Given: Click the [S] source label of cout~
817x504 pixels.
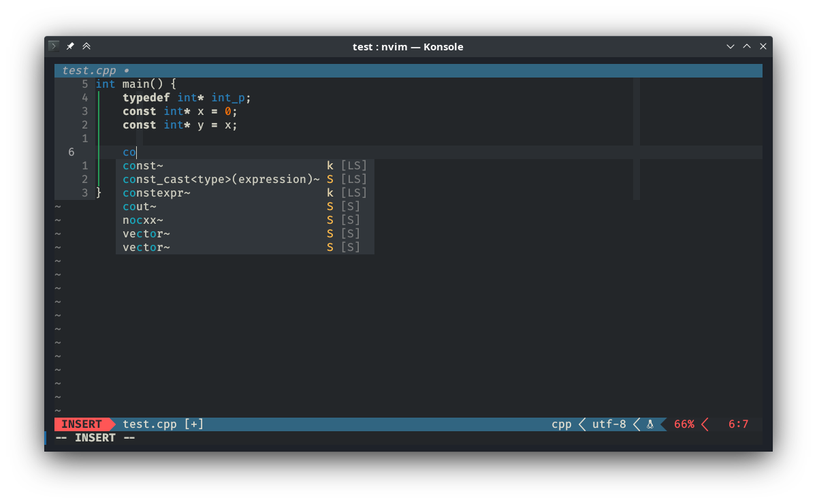Looking at the screenshot, I should click(x=351, y=207).
